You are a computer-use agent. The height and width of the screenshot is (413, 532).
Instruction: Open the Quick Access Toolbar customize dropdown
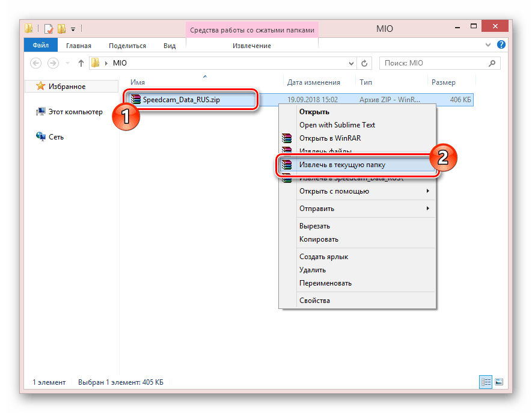tap(73, 28)
